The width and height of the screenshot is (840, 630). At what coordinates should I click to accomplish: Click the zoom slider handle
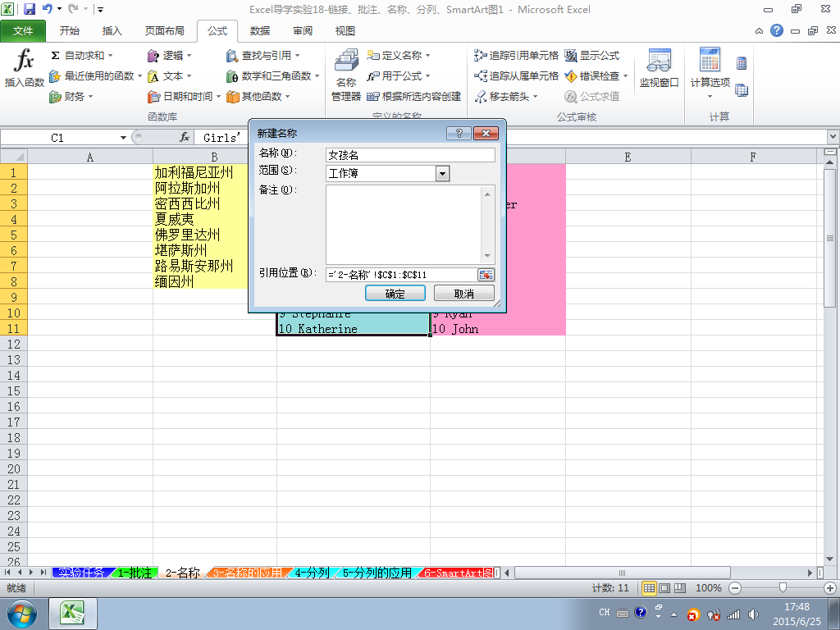pos(783,588)
